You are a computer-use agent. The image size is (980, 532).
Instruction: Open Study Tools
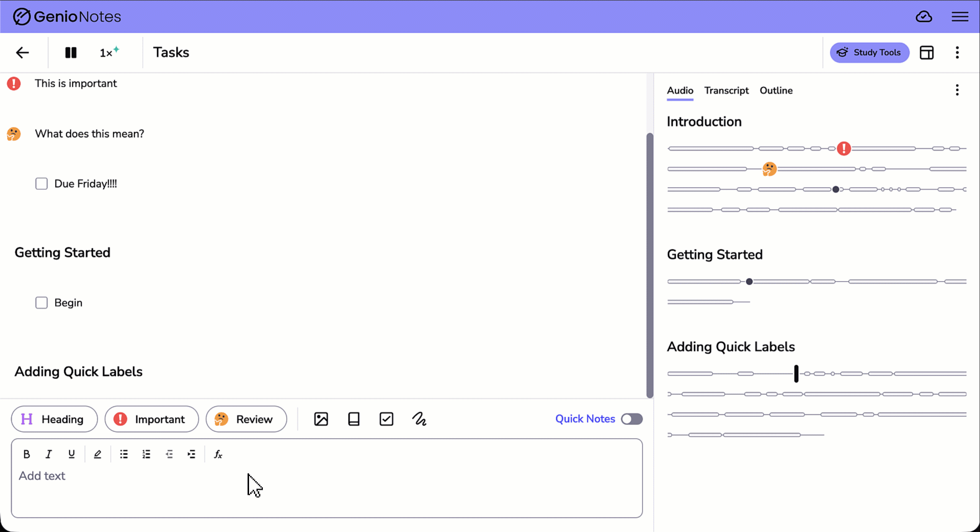click(x=870, y=53)
